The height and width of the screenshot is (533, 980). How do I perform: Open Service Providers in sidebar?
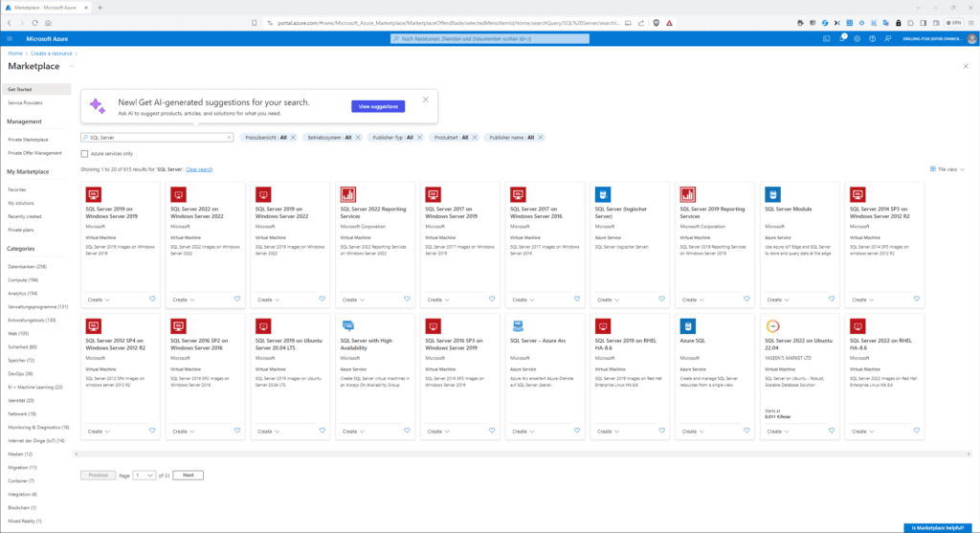tap(25, 103)
